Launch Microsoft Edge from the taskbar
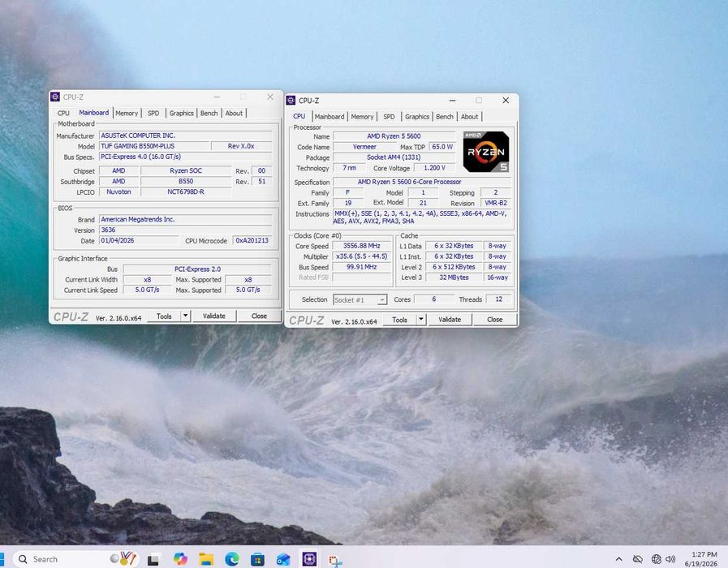 tap(231, 559)
